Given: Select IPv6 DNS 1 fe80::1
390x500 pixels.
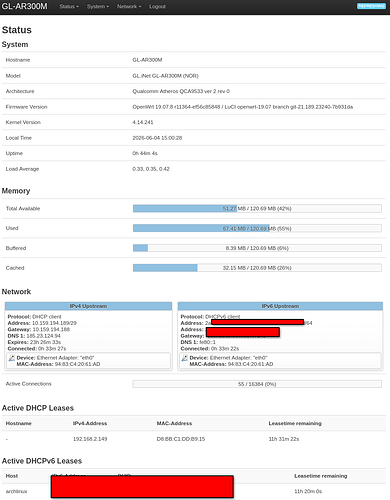Looking at the screenshot, I should 208,342.
